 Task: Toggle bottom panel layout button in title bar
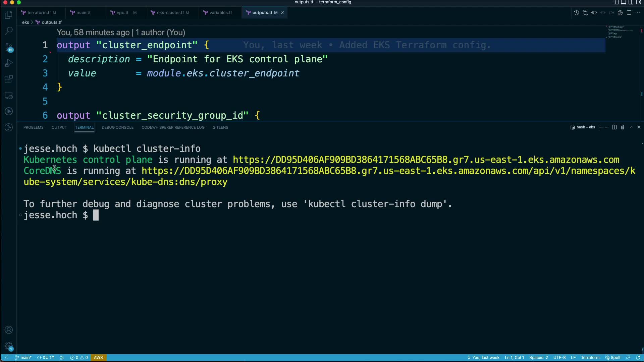click(x=623, y=2)
